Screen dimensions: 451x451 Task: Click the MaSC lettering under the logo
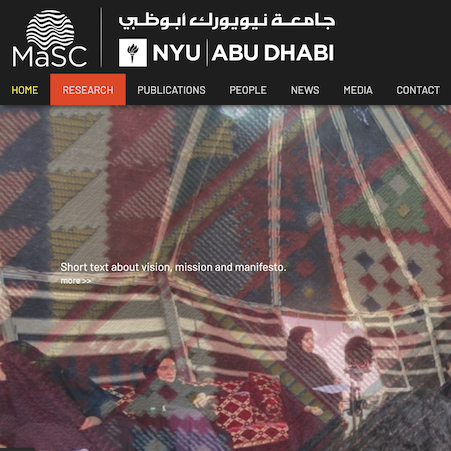tap(50, 57)
